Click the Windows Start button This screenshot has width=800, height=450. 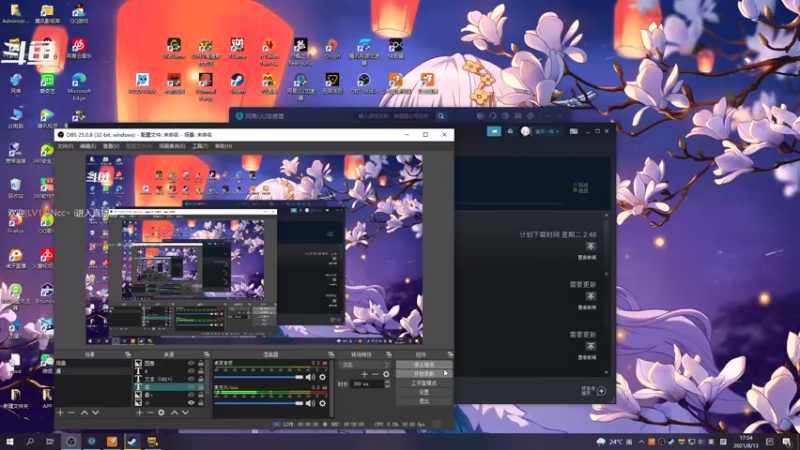tap(10, 442)
